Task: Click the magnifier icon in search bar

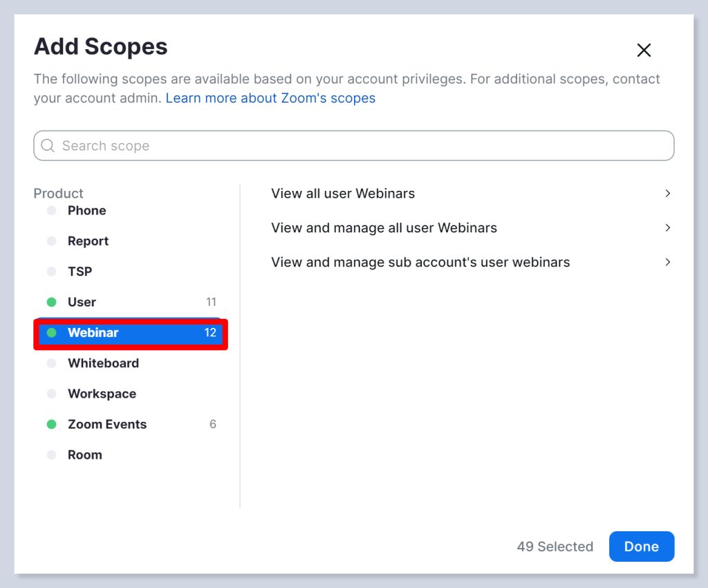Action: coord(48,146)
